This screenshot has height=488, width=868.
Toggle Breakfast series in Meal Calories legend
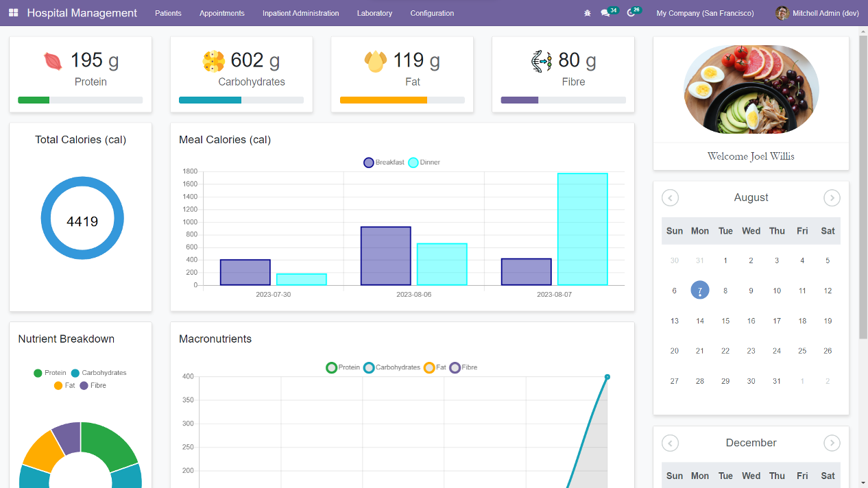[384, 162]
